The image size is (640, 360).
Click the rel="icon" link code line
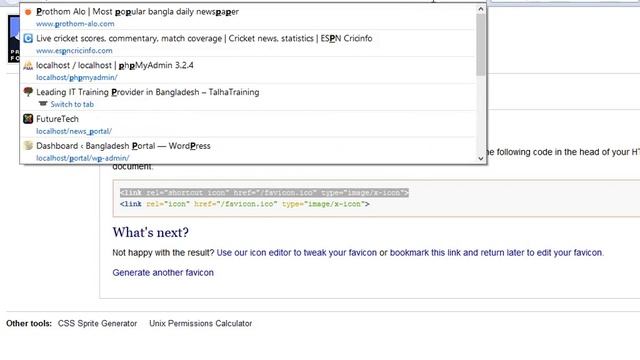coord(244,204)
